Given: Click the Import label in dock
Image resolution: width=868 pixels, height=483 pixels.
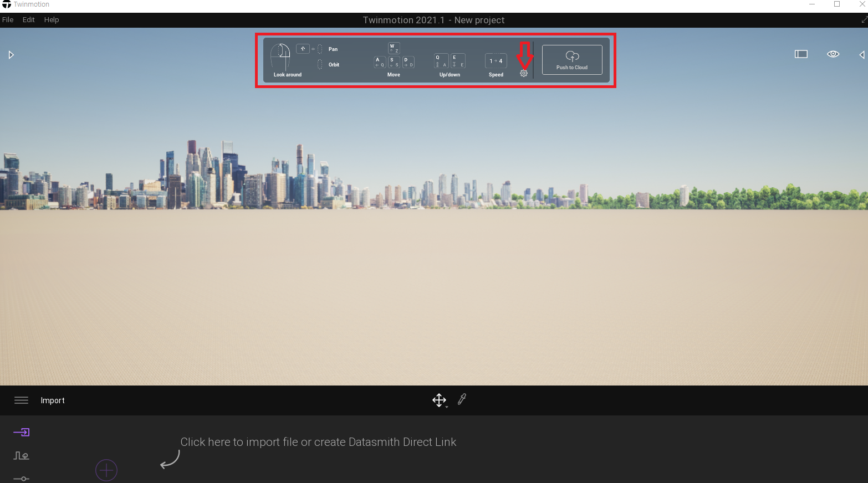Looking at the screenshot, I should 53,400.
